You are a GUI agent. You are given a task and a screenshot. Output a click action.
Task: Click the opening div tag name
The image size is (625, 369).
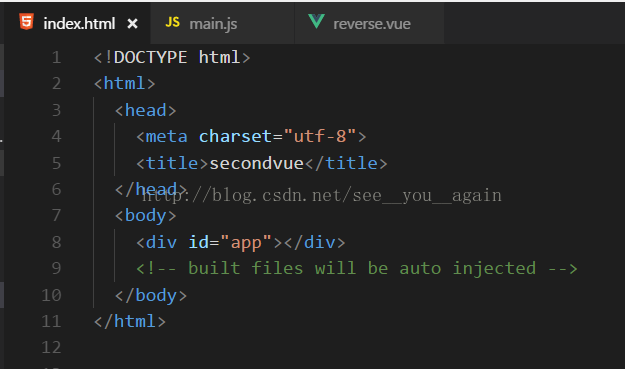161,242
